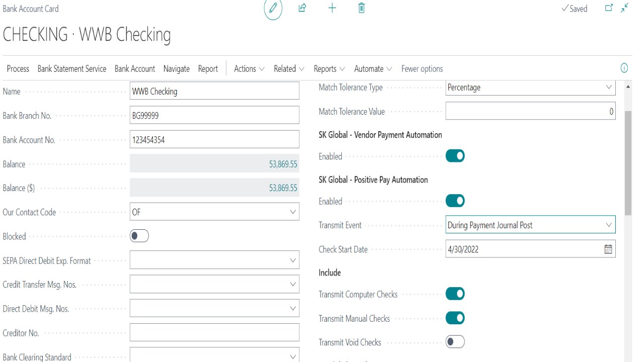Click SK Global - Vendor Payment Automation heading
This screenshot has height=362, width=644.
[x=380, y=135]
